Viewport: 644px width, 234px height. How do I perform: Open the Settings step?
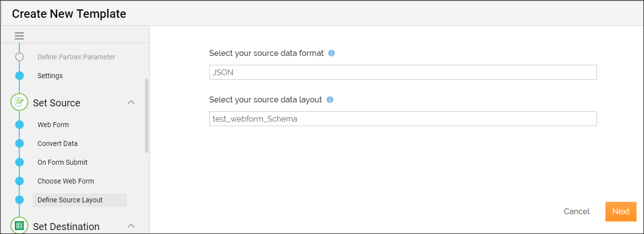[50, 76]
